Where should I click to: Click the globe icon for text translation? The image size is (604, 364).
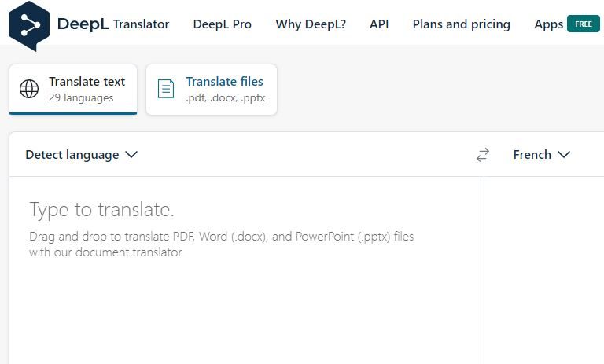(x=29, y=90)
